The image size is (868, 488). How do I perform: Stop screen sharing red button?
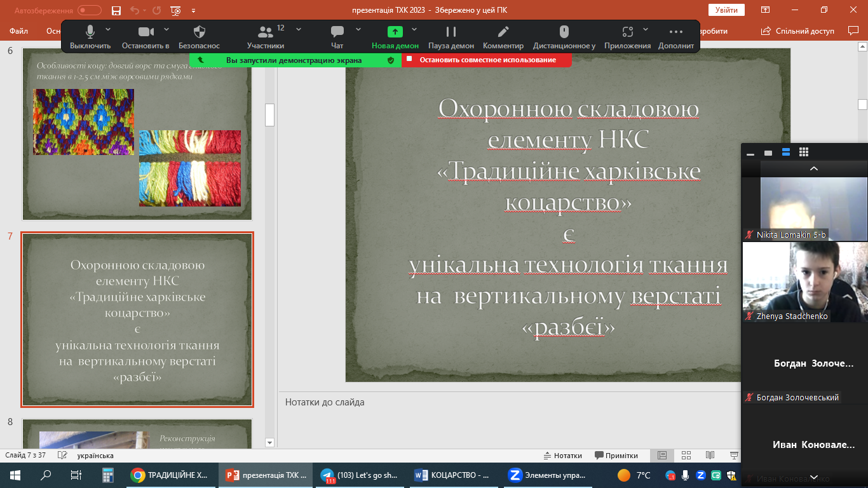click(x=487, y=60)
